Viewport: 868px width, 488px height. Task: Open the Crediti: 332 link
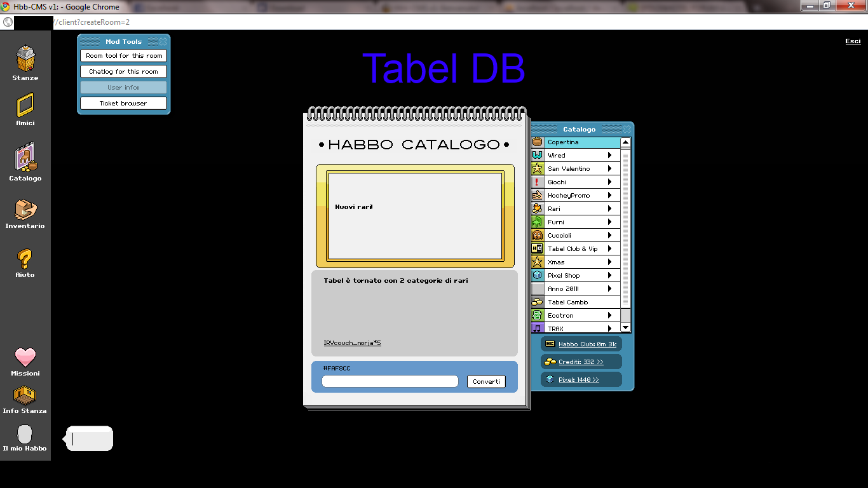tap(581, 362)
